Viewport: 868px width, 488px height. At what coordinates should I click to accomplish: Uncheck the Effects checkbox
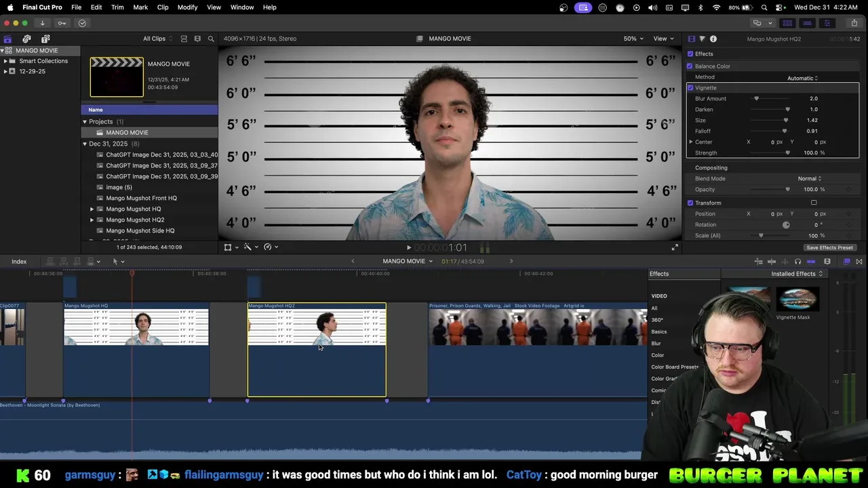pyautogui.click(x=690, y=54)
